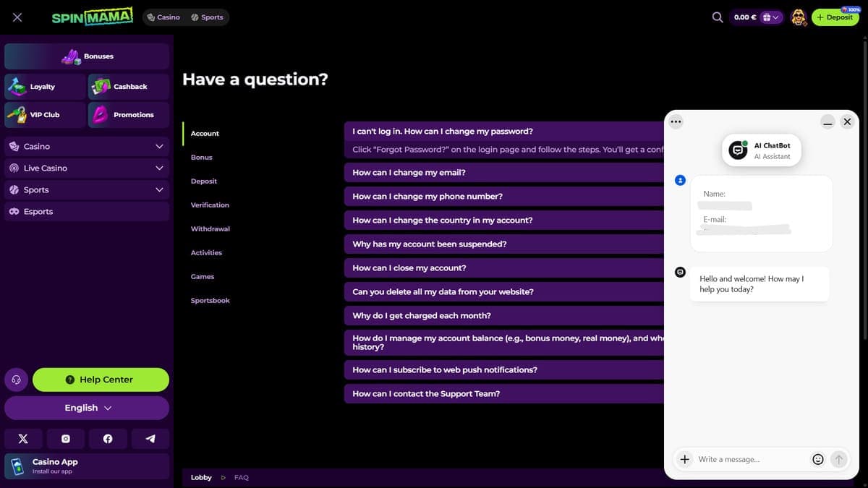
Task: Expand 'Can you delete all my data' question
Action: click(504, 291)
